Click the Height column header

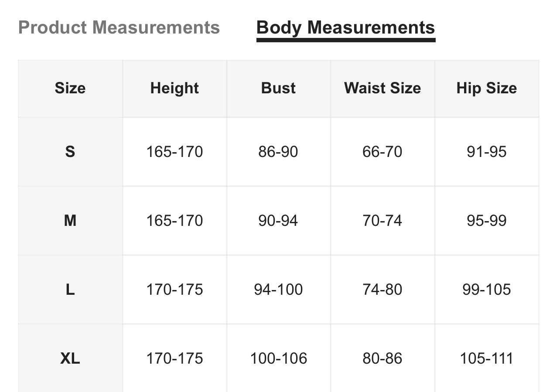(174, 88)
